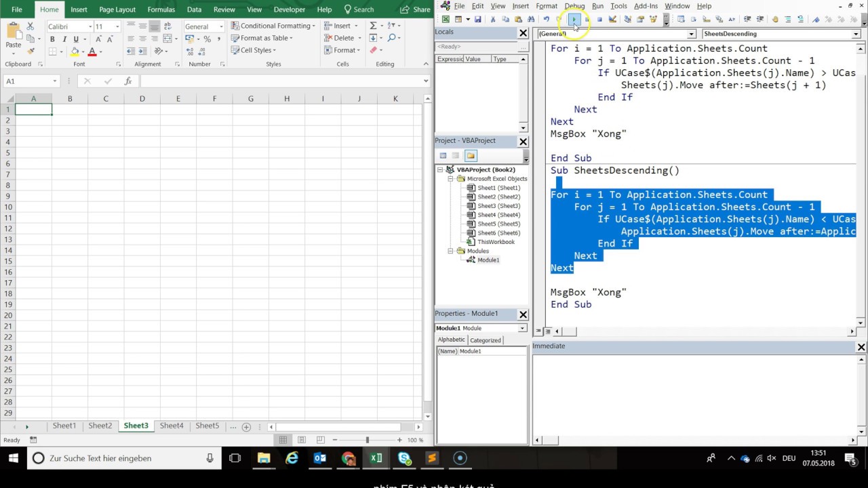Add a new worksheet with plus button
The width and height of the screenshot is (868, 488).
tap(246, 426)
